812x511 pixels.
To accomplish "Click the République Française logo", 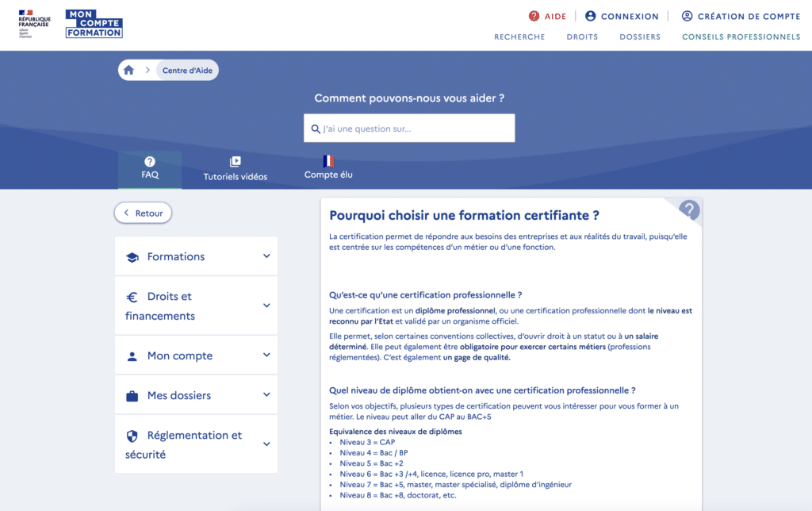I will pos(34,24).
